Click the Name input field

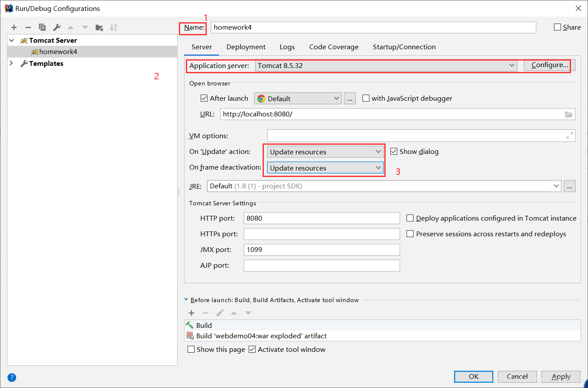(373, 27)
